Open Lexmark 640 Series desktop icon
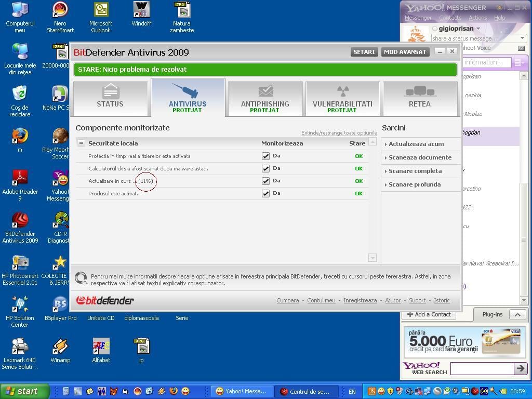The width and height of the screenshot is (532, 399). [x=20, y=354]
